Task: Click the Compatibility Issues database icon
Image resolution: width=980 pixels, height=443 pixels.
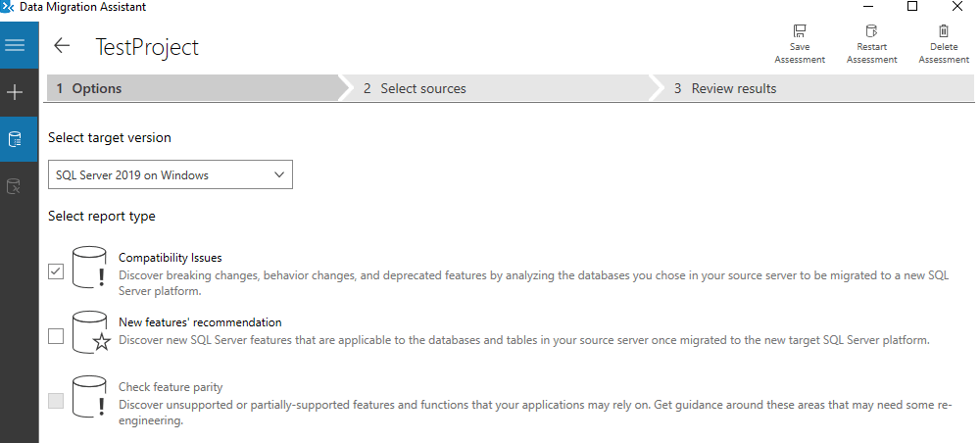Action: point(89,269)
